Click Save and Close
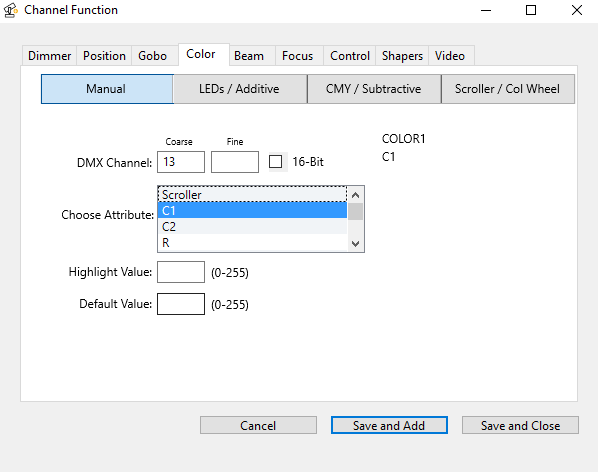Viewport: 598px width, 472px height. (x=520, y=425)
